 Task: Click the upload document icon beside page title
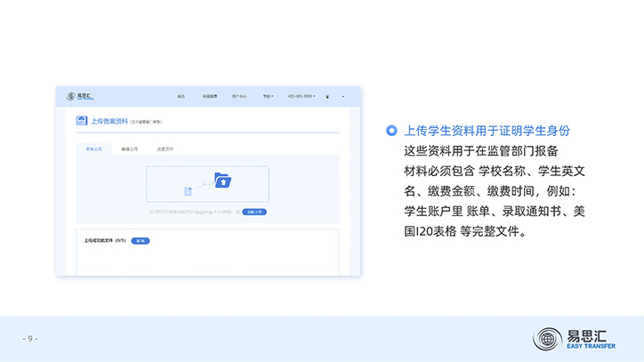(82, 120)
